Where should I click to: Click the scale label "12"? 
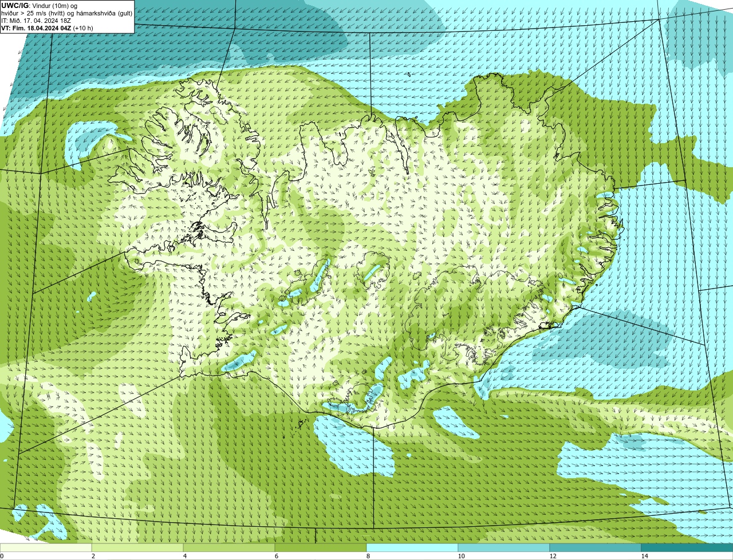click(x=553, y=556)
